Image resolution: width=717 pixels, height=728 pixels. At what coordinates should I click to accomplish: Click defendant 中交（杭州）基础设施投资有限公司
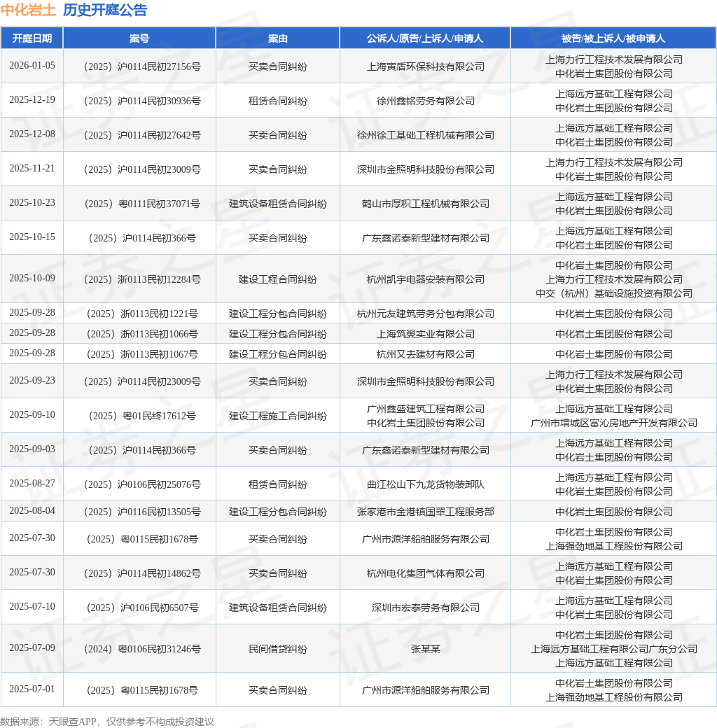(x=613, y=294)
